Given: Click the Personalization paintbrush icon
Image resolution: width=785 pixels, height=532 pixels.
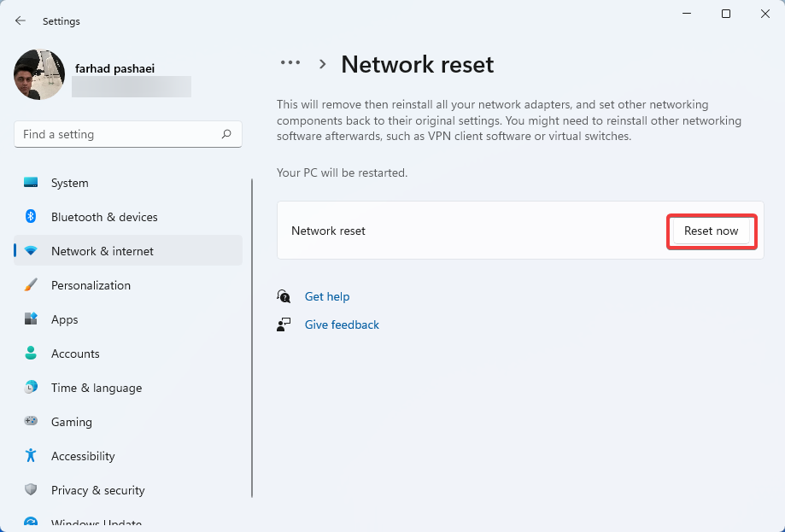Looking at the screenshot, I should [x=31, y=285].
